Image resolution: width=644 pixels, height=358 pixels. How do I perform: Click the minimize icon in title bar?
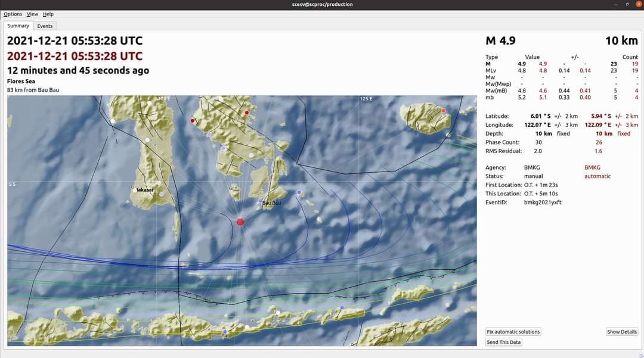pos(616,4)
